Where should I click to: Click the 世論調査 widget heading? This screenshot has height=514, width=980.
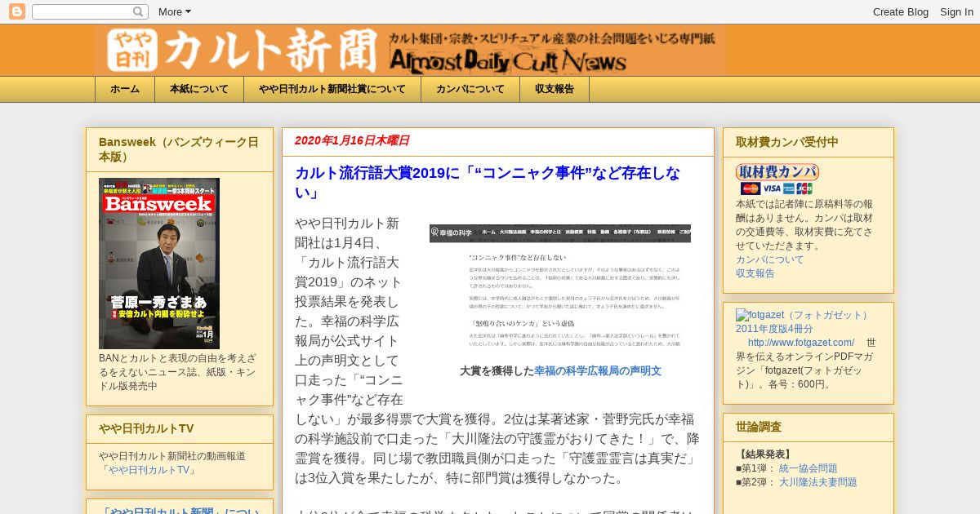[759, 427]
